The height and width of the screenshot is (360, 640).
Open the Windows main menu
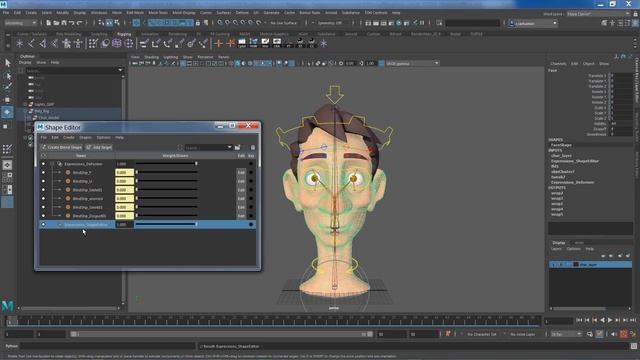99,13
